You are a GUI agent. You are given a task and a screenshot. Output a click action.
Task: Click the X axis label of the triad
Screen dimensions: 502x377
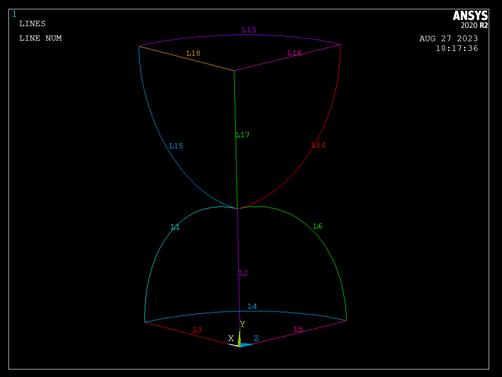(231, 338)
